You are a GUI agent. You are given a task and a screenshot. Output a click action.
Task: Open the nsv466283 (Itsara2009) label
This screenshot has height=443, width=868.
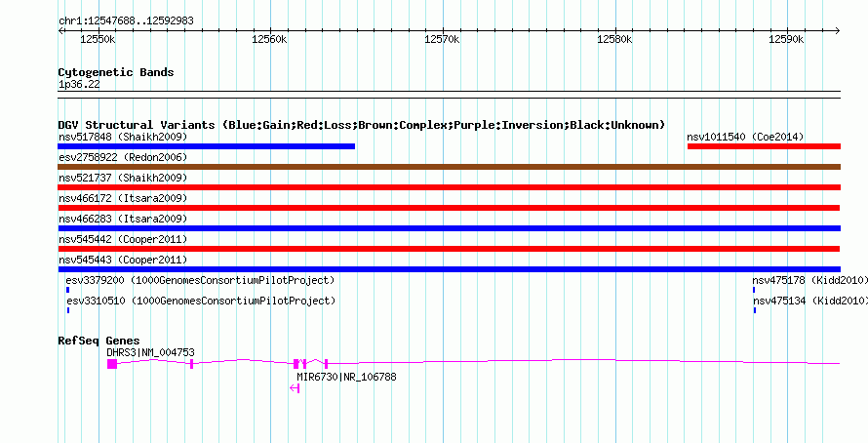click(123, 219)
